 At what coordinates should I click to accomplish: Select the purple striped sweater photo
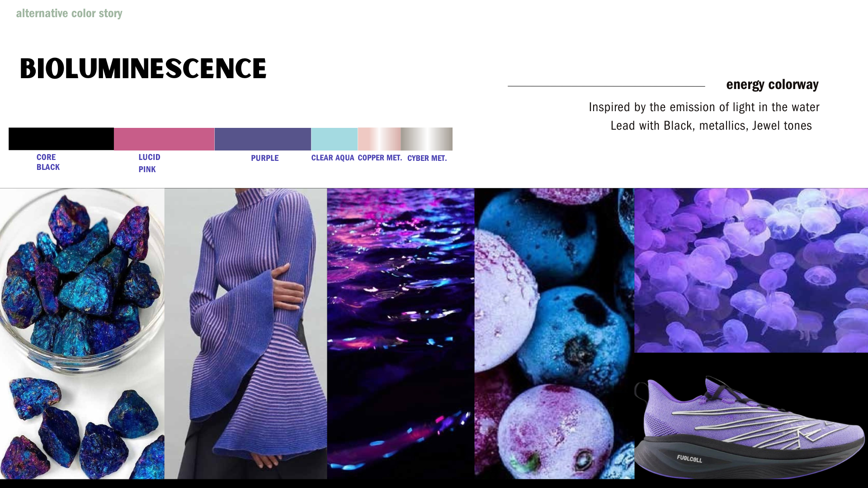[245, 333]
